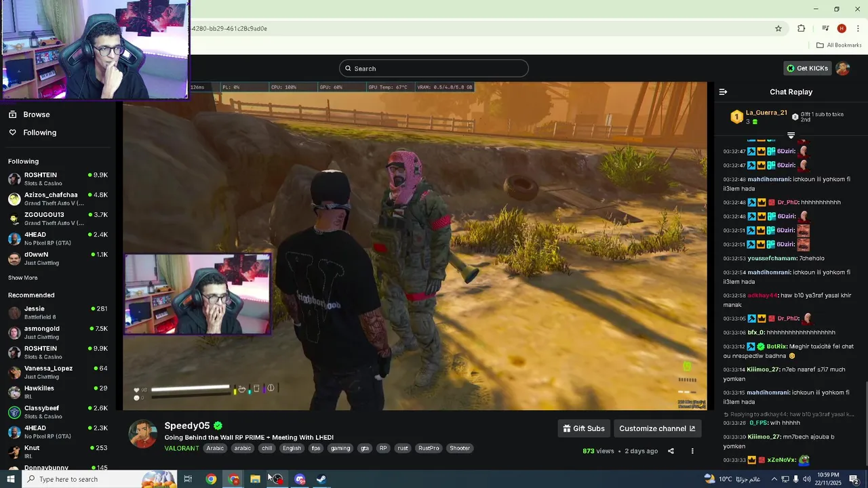Open Classybeef recommended channel
This screenshot has height=488, width=868.
point(58,412)
